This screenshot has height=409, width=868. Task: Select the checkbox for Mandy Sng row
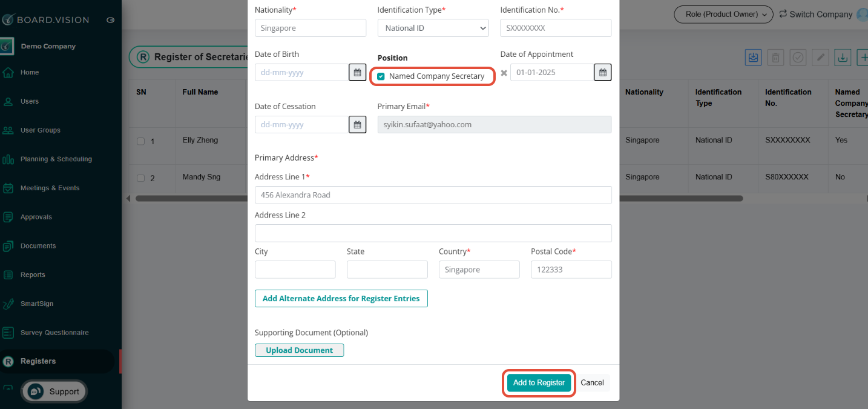[x=140, y=178]
